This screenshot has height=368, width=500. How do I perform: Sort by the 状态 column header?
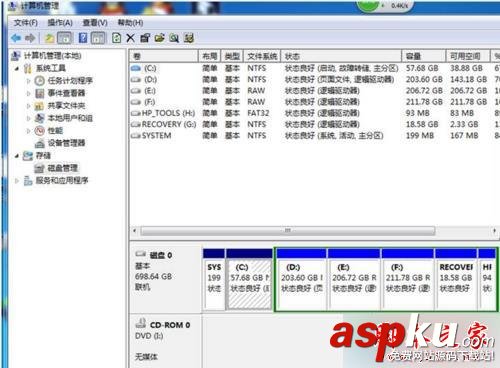tap(341, 56)
